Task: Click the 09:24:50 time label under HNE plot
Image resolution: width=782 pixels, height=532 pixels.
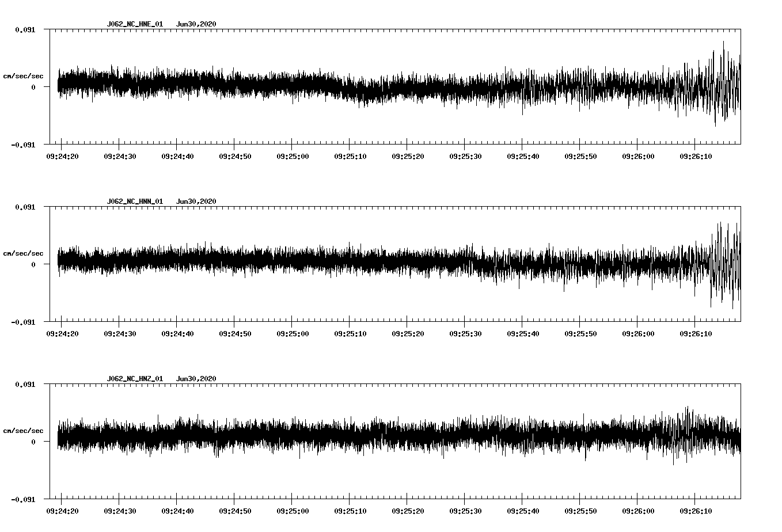Action: tap(235, 156)
